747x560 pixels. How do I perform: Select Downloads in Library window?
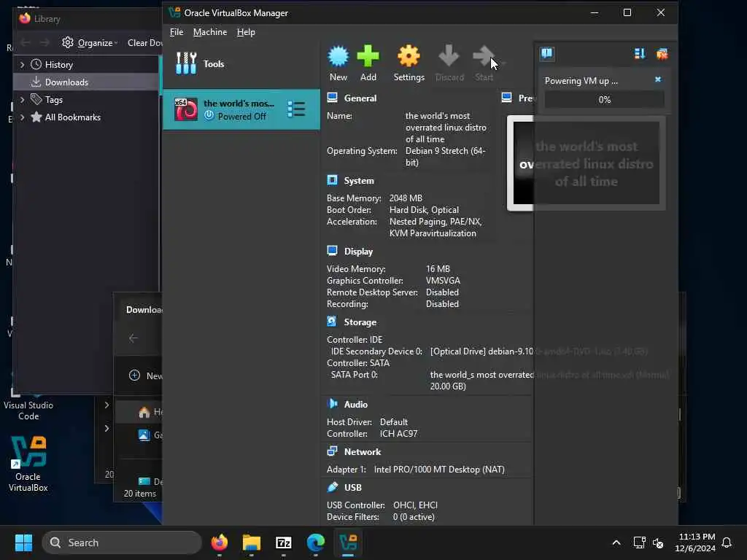[x=87, y=82]
